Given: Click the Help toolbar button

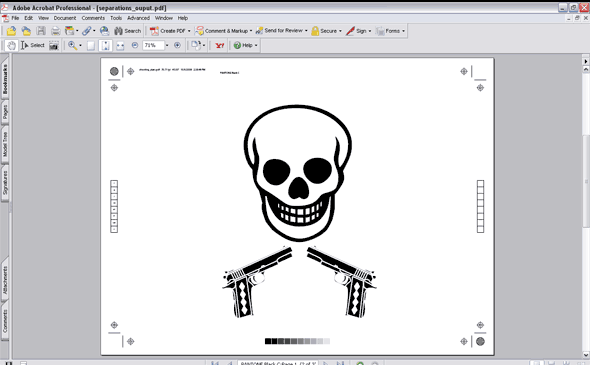Looking at the screenshot, I should point(245,46).
